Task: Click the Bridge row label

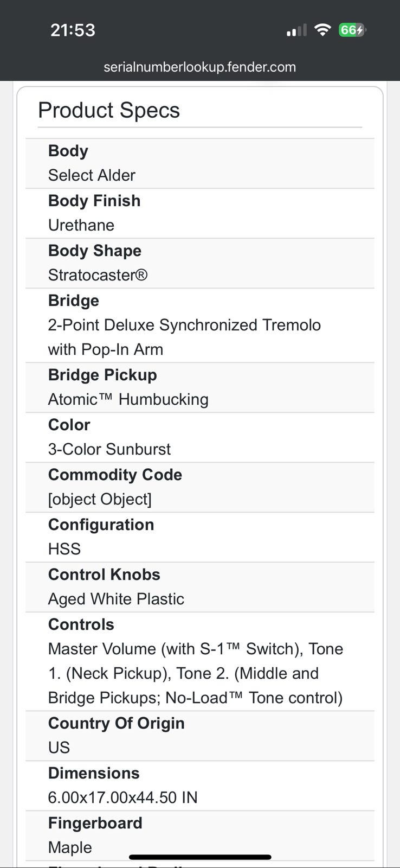Action: click(74, 301)
